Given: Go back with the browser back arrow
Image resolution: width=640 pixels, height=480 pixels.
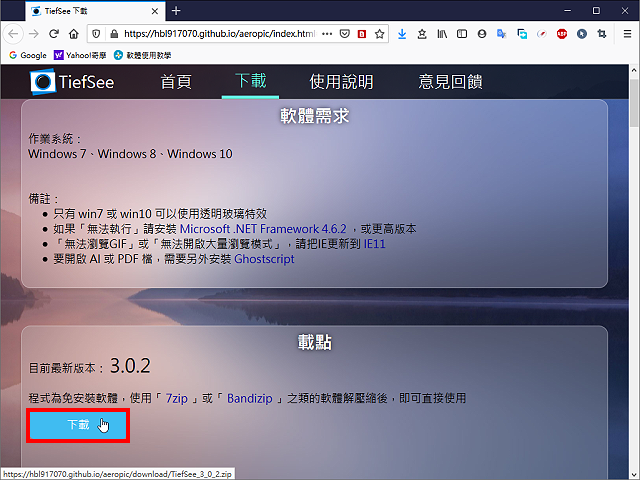Looking at the screenshot, I should tap(13, 34).
